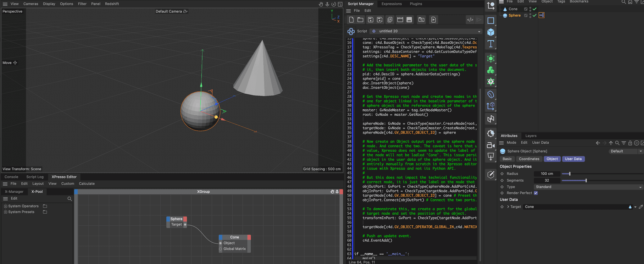Select the Text spline tool
644x264 pixels.
[x=491, y=44]
